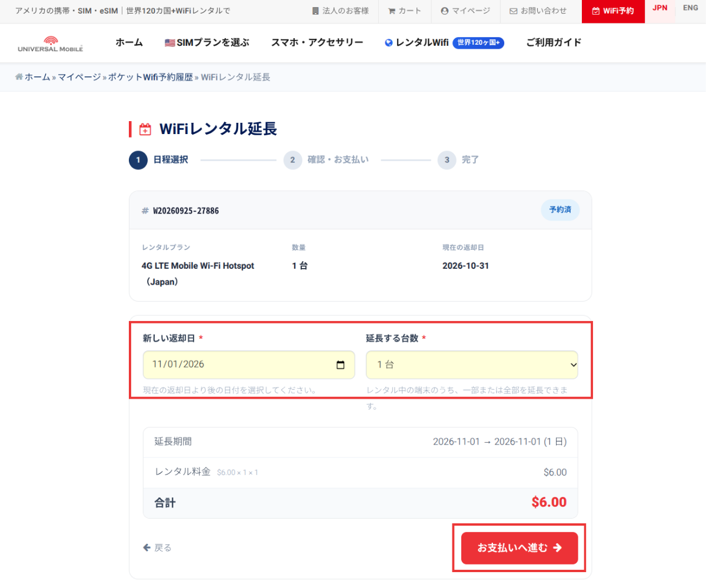Click reservation number W20260925-27886
706x588 pixels.
(x=186, y=211)
